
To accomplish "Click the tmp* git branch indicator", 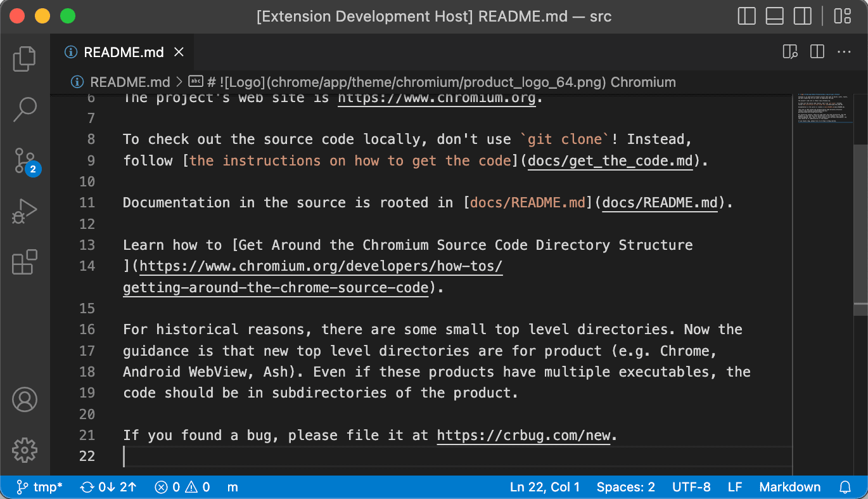I will (39, 487).
